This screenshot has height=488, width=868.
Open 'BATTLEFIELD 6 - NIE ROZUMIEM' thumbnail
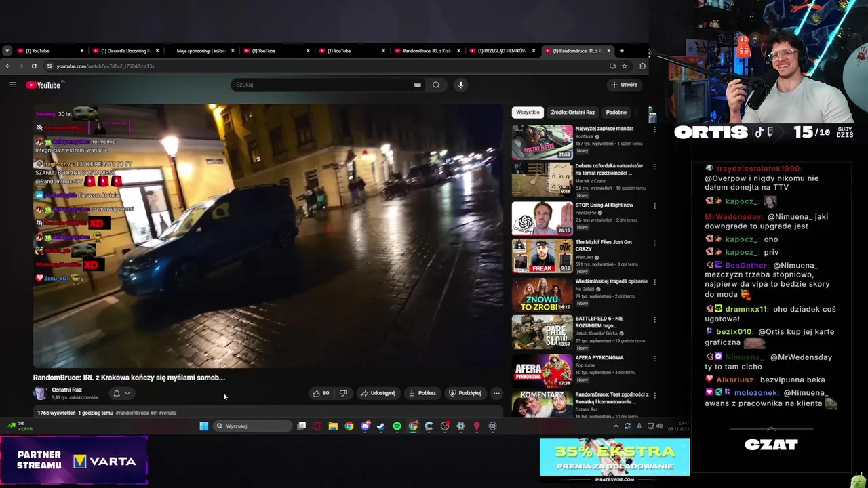click(542, 332)
